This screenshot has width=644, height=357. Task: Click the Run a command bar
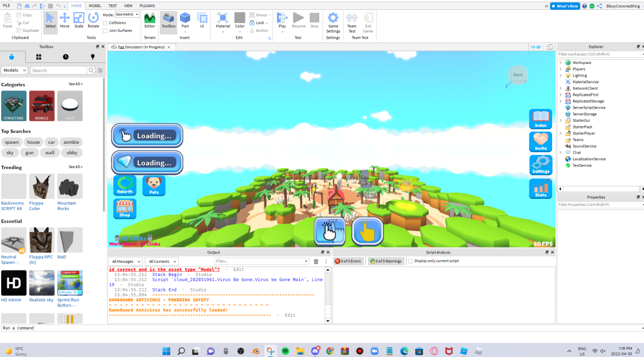320,328
